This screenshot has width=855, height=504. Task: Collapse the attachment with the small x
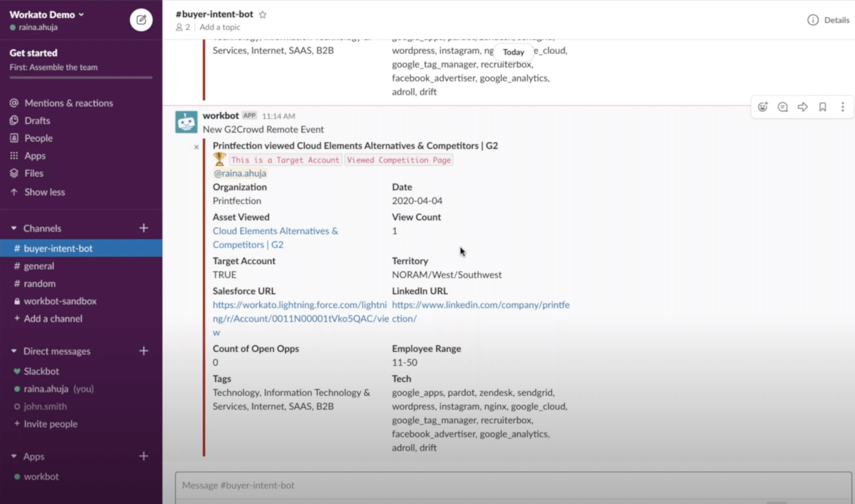[x=196, y=147]
